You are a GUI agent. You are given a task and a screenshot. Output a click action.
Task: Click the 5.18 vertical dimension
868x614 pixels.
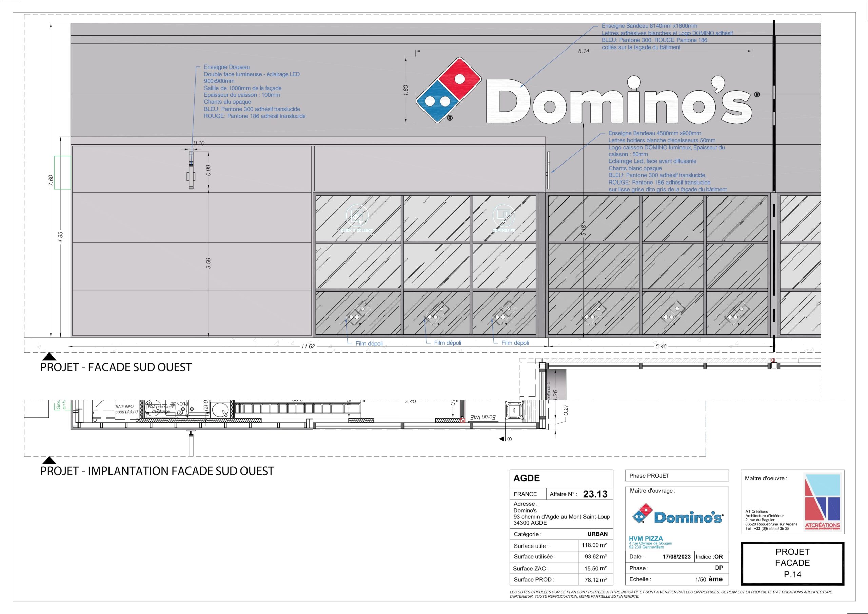(x=584, y=230)
